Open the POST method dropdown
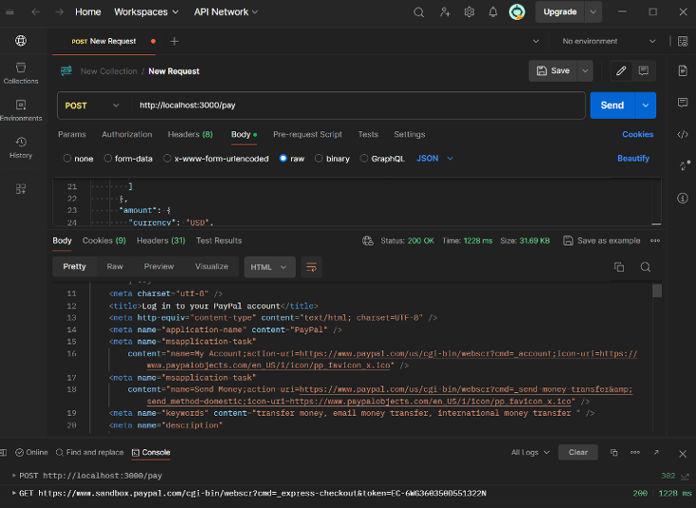The image size is (696, 508). point(92,106)
